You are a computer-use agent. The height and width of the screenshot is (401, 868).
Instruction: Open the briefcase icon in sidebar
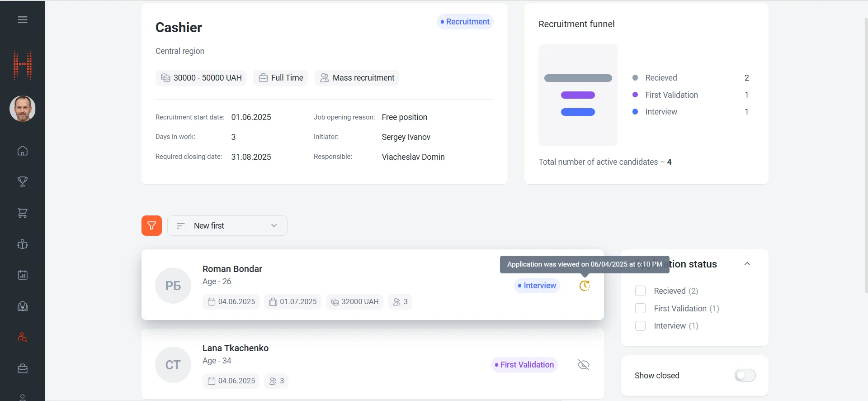23,368
